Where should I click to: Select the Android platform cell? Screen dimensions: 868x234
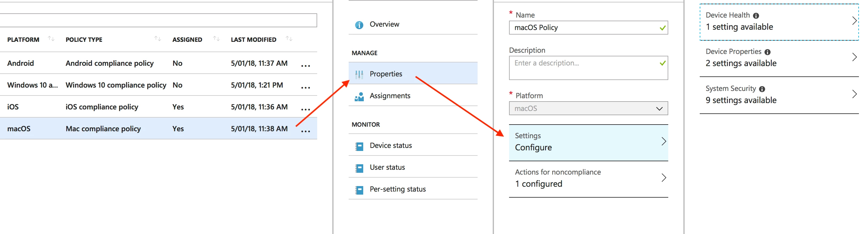pyautogui.click(x=21, y=63)
